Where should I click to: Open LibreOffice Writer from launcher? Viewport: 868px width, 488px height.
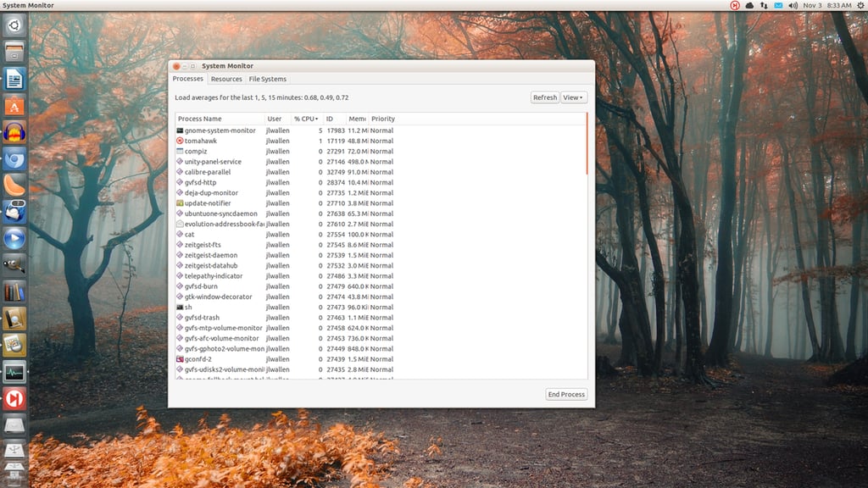click(14, 79)
